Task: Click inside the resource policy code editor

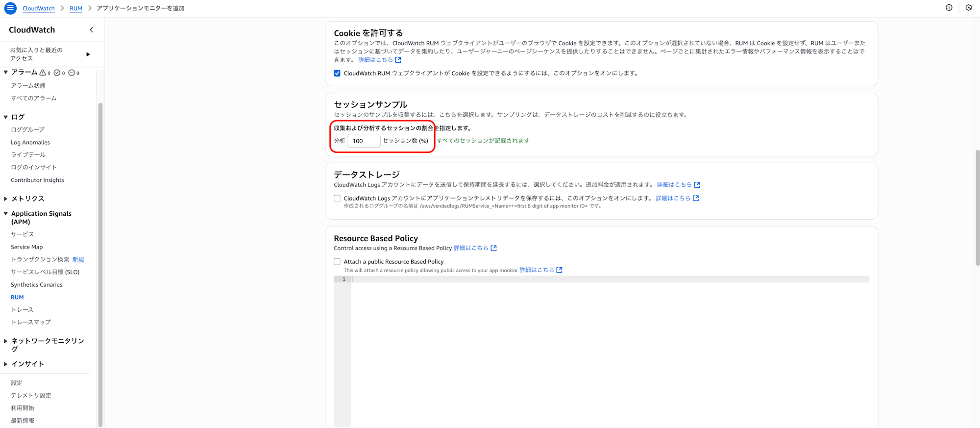Action: coord(610,351)
